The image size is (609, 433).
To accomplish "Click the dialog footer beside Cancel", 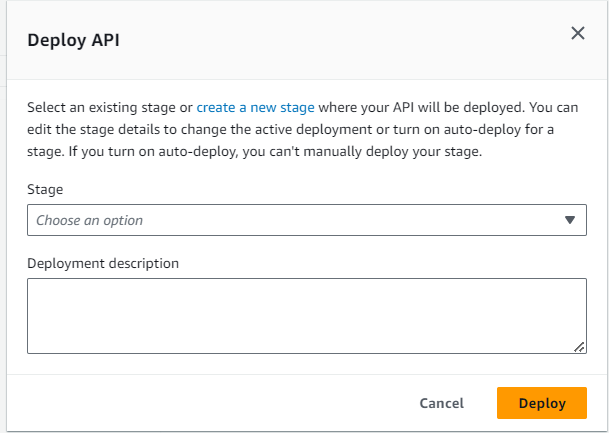I will tap(250, 403).
